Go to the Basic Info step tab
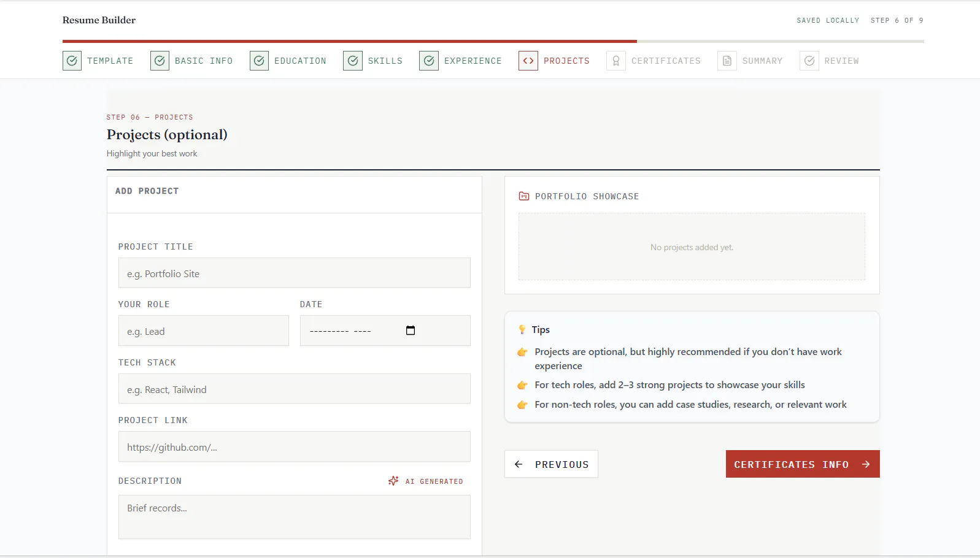The height and width of the screenshot is (558, 980). tap(191, 61)
